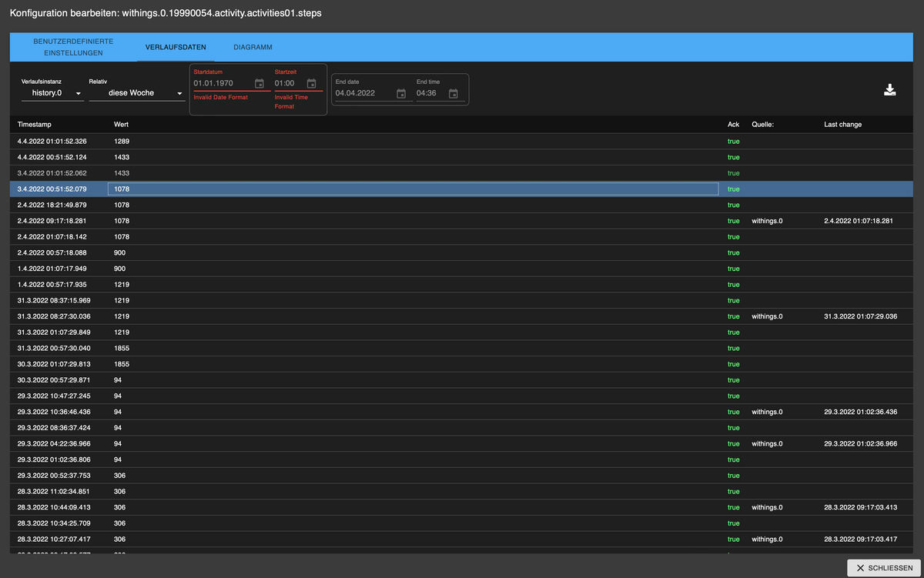Select the row with timestamp 2.4.2022 01:07:18.142

click(462, 237)
